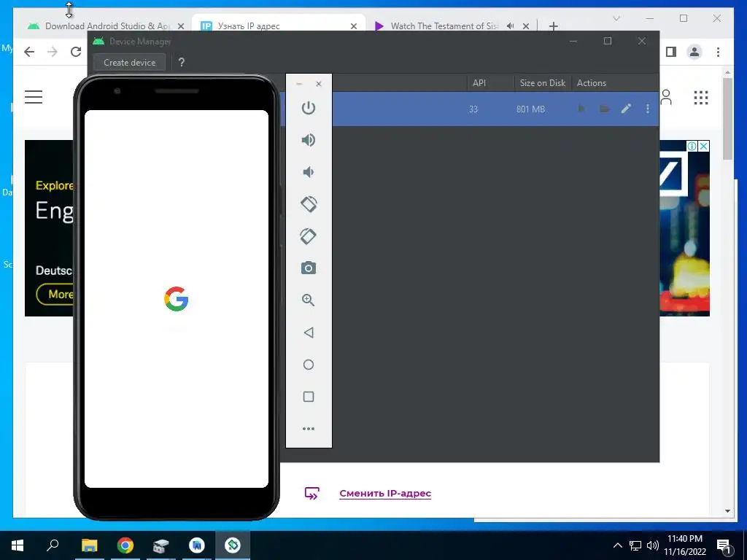
Task: Open a new Chrome tab
Action: 553,26
